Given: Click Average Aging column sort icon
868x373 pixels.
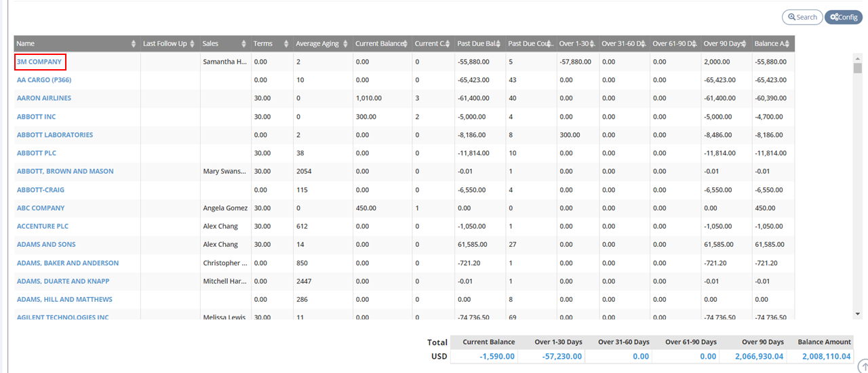Looking at the screenshot, I should pos(345,44).
